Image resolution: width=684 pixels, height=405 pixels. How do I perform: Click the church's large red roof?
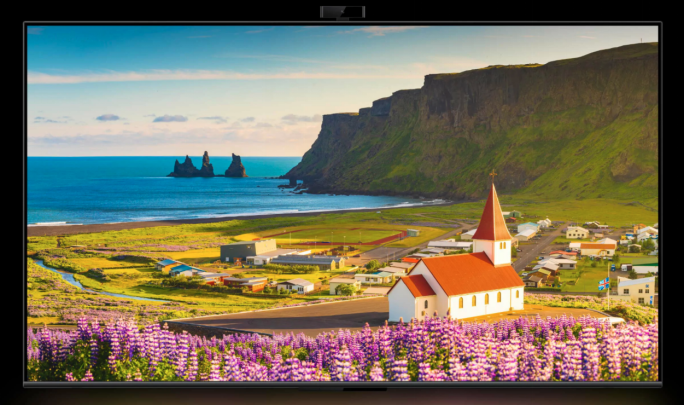coord(468,271)
